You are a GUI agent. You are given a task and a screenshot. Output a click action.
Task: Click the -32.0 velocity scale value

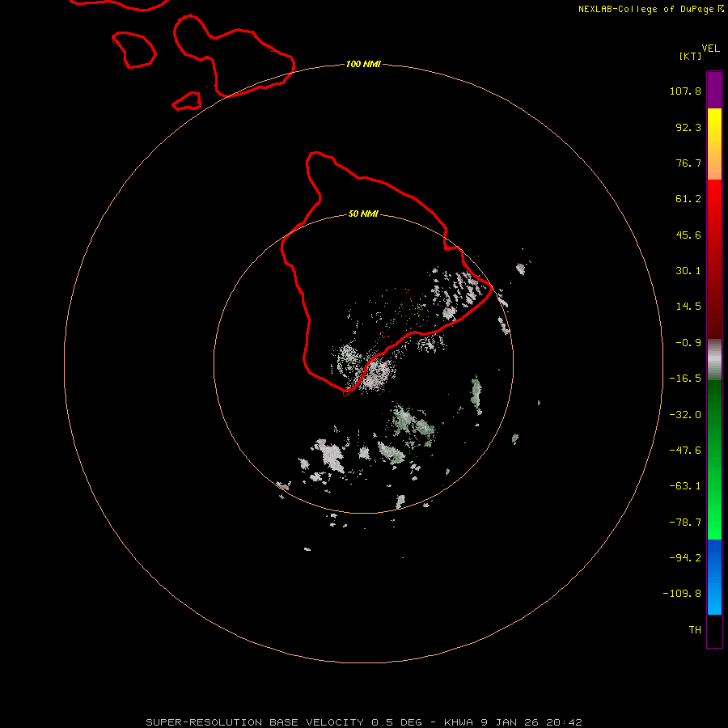685,415
